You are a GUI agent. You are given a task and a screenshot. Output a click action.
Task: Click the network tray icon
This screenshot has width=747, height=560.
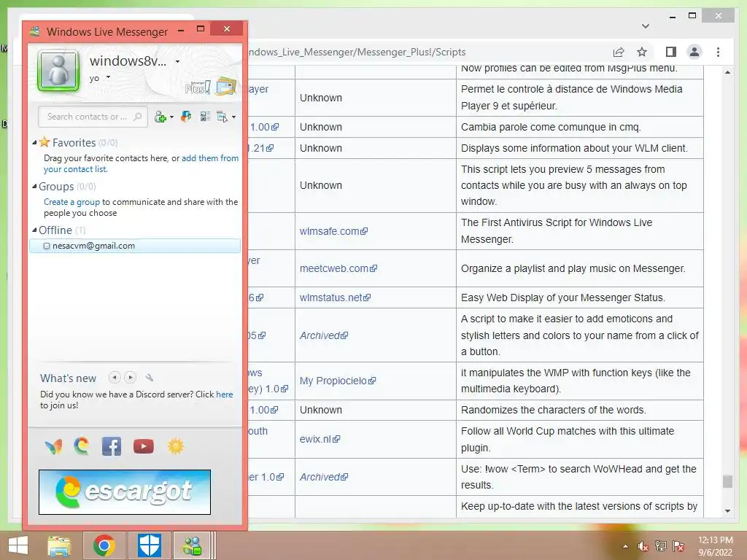(661, 546)
